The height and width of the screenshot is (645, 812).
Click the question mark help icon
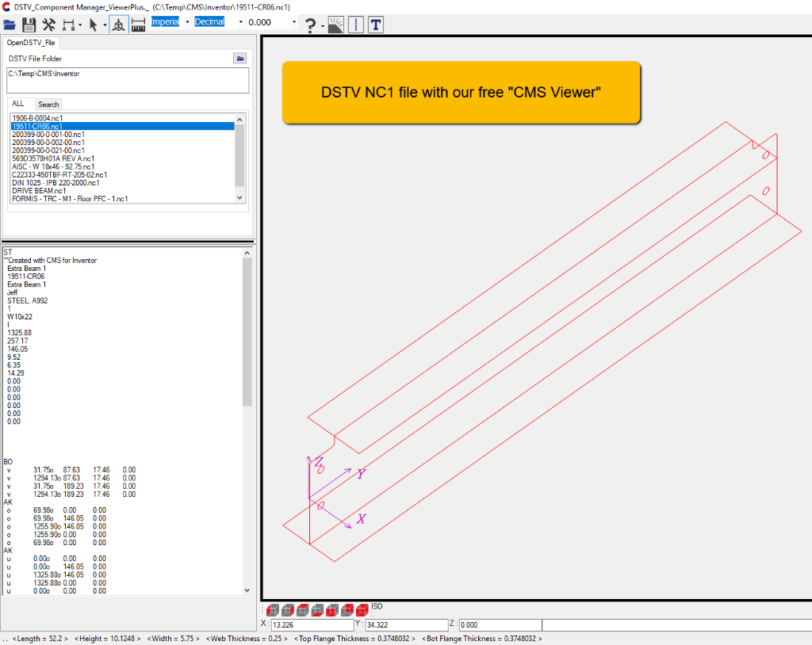point(310,25)
